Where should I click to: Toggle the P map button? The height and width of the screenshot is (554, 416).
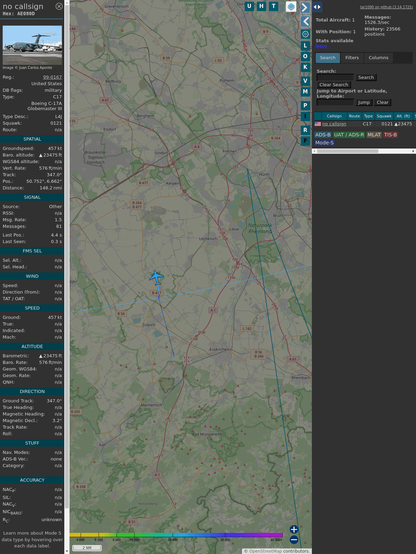click(x=305, y=105)
